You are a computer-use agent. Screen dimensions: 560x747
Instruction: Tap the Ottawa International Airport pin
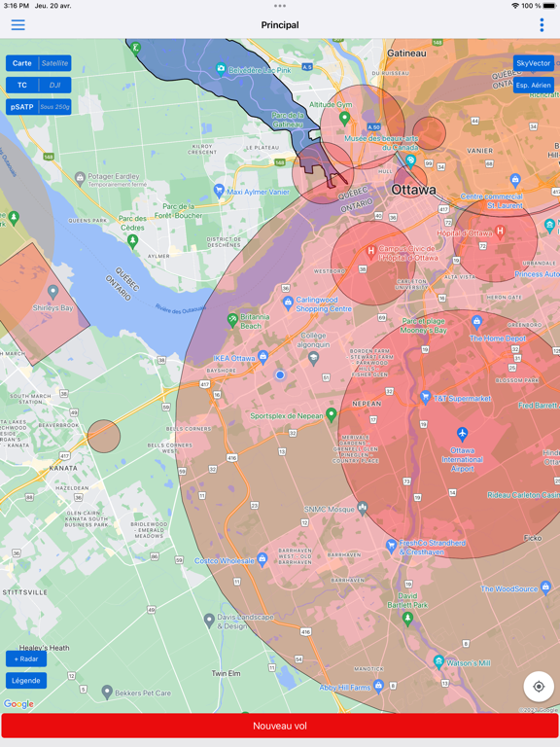click(462, 434)
